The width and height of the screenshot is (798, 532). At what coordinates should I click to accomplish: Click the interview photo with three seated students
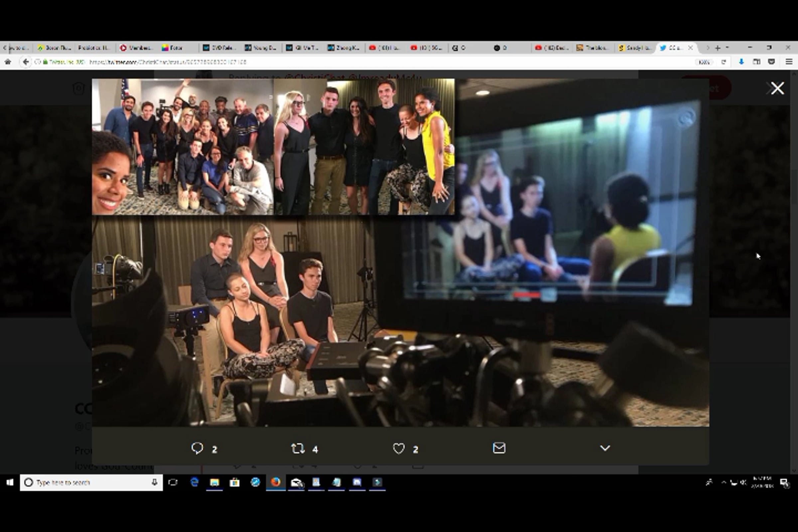[234, 321]
